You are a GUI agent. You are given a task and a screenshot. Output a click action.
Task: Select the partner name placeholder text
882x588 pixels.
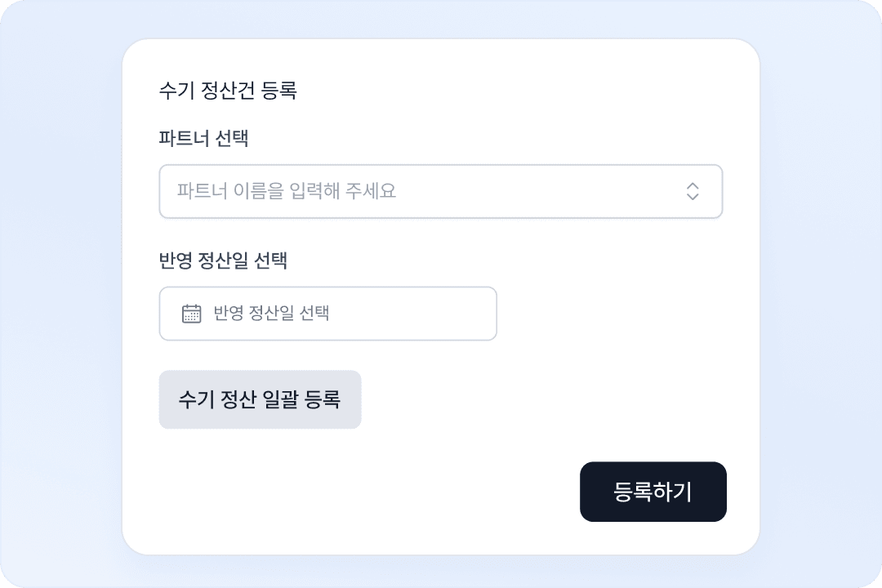[x=287, y=191]
